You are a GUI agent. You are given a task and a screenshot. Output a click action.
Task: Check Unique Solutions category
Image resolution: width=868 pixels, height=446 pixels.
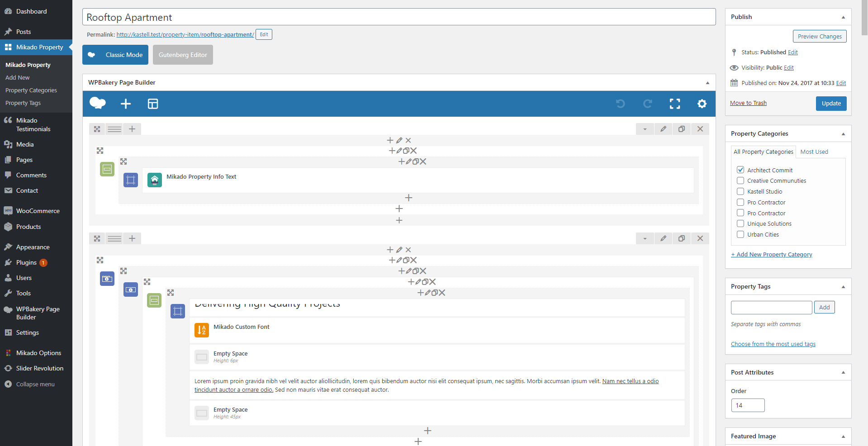(x=740, y=223)
